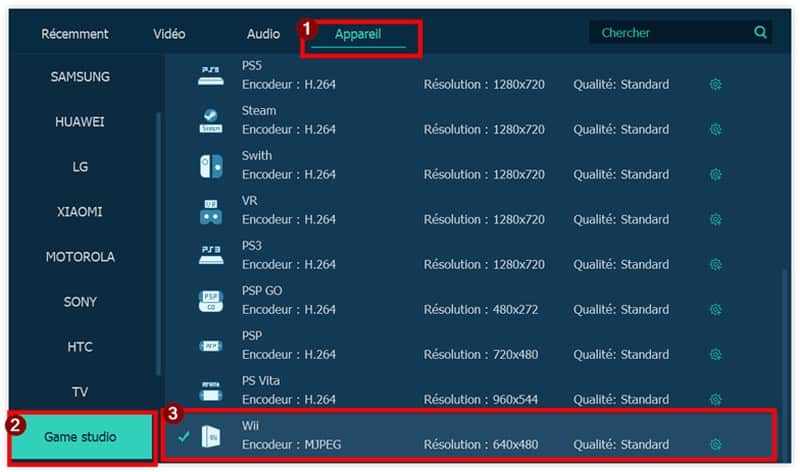This screenshot has width=800, height=472.
Task: Click the search magnifier icon
Action: pos(761,33)
